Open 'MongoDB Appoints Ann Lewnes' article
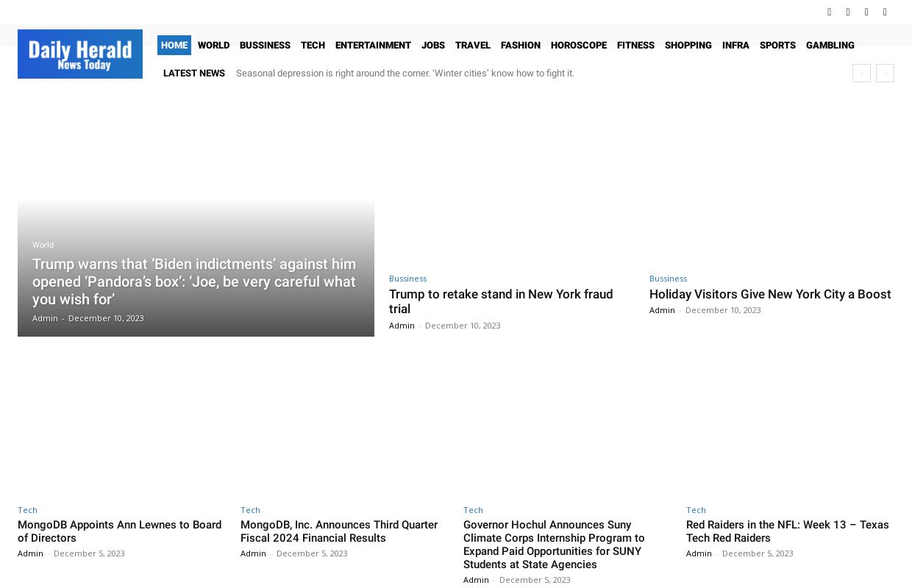This screenshot has height=588, width=912. [119, 531]
